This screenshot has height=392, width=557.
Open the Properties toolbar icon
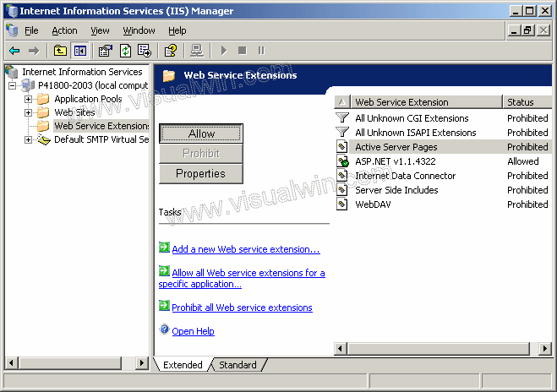pyautogui.click(x=106, y=51)
